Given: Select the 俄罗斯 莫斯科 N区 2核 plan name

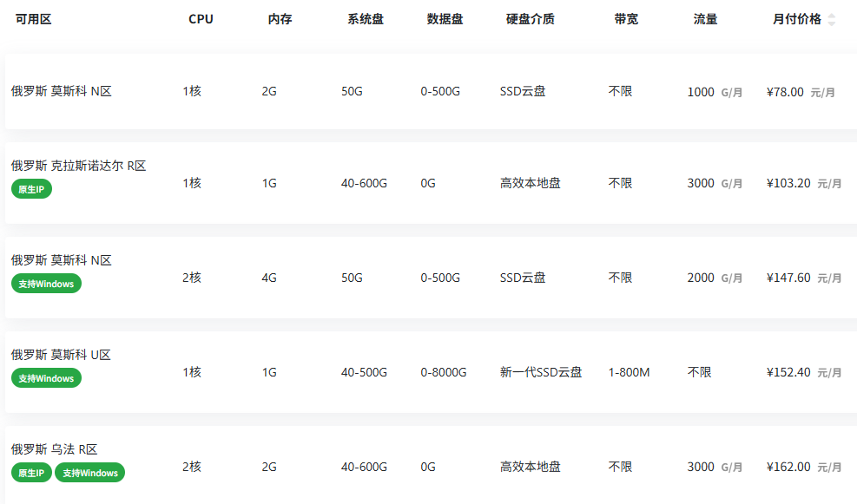Looking at the screenshot, I should (x=61, y=260).
